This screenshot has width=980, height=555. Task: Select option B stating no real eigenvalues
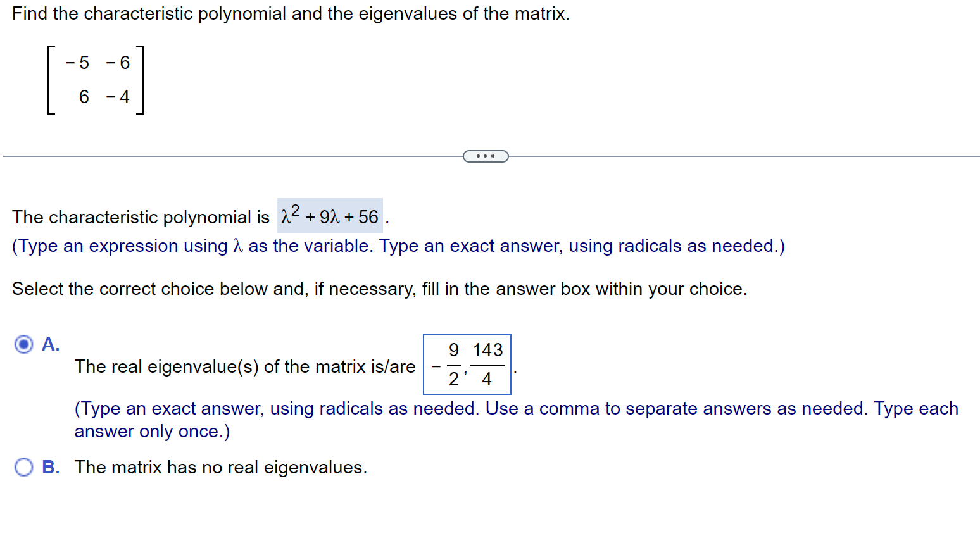[x=23, y=467]
